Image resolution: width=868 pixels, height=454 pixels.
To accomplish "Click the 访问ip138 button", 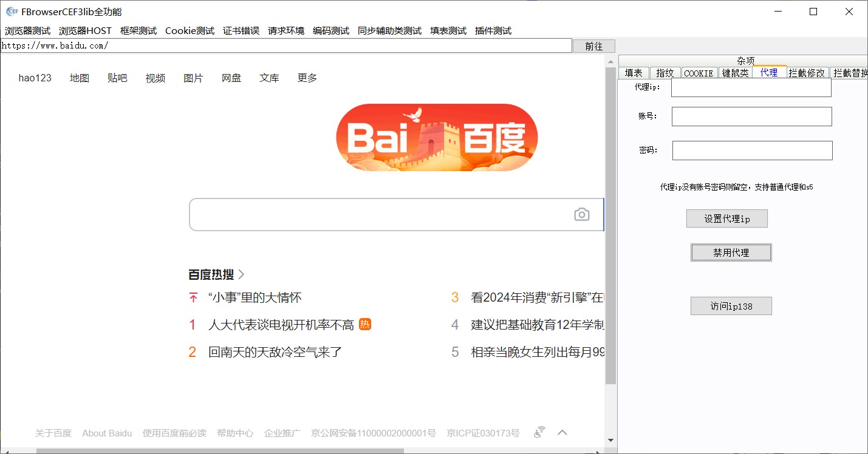I will pos(731,306).
